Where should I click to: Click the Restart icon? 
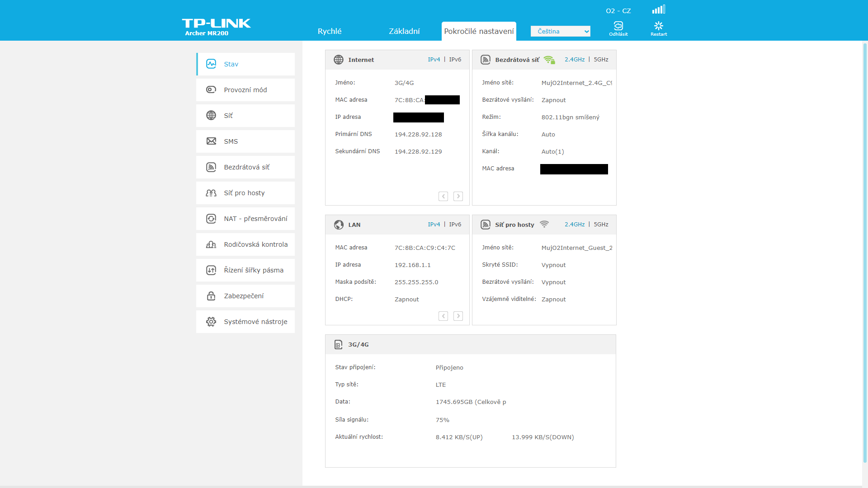tap(658, 26)
